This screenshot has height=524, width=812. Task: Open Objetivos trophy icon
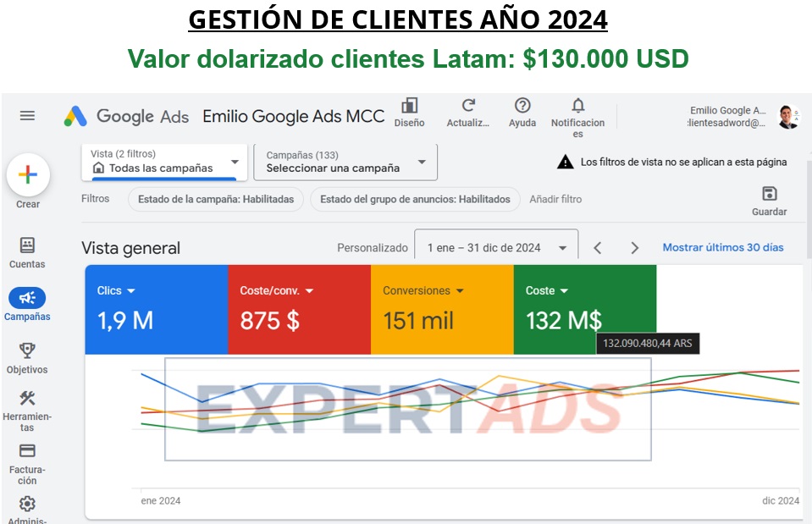(27, 350)
